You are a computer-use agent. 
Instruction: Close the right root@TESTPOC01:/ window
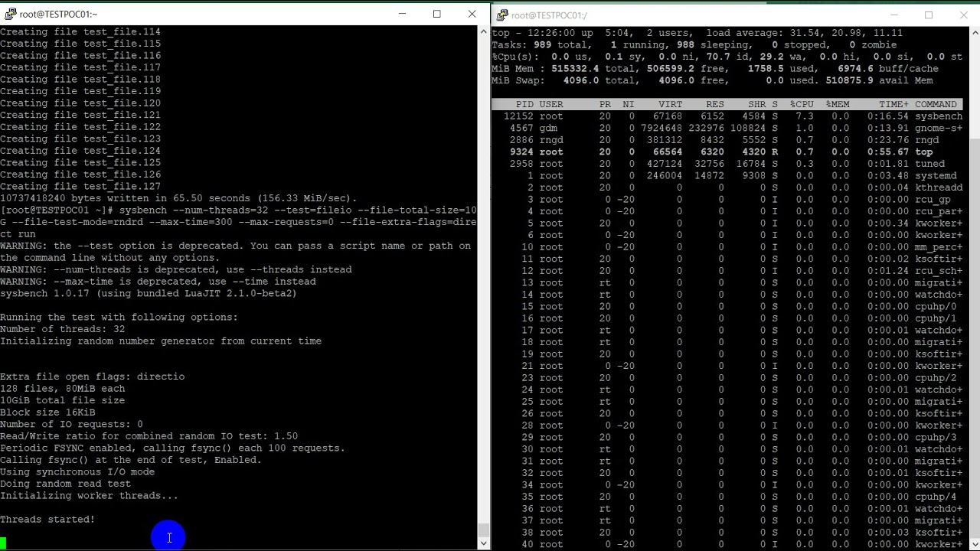point(963,15)
